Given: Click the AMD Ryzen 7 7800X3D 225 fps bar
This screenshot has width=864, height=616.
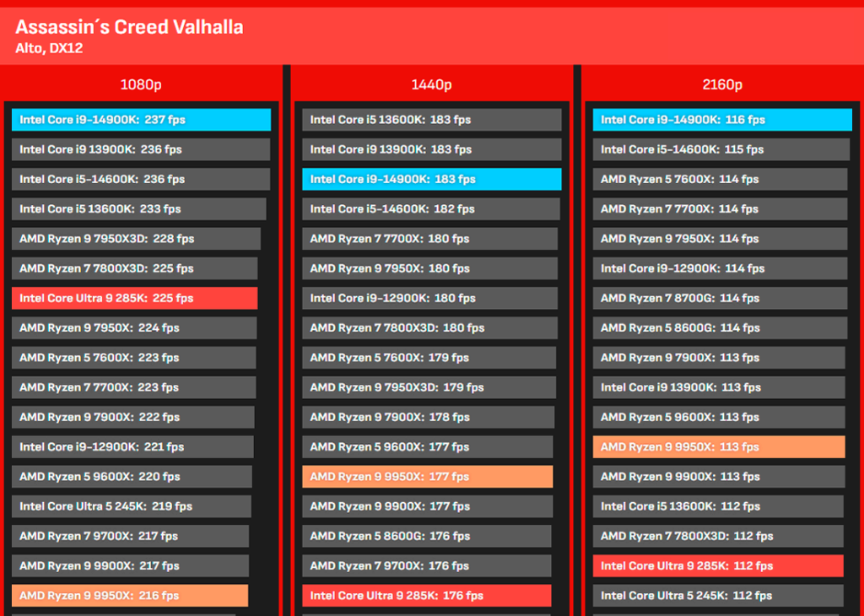Looking at the screenshot, I should pyautogui.click(x=134, y=268).
